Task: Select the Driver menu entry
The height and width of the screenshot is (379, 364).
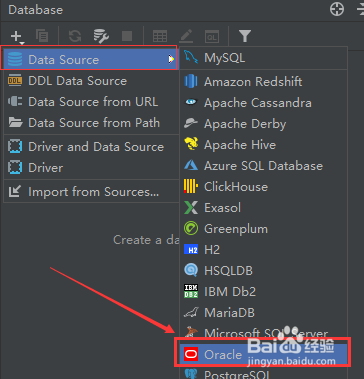Action: (91, 168)
